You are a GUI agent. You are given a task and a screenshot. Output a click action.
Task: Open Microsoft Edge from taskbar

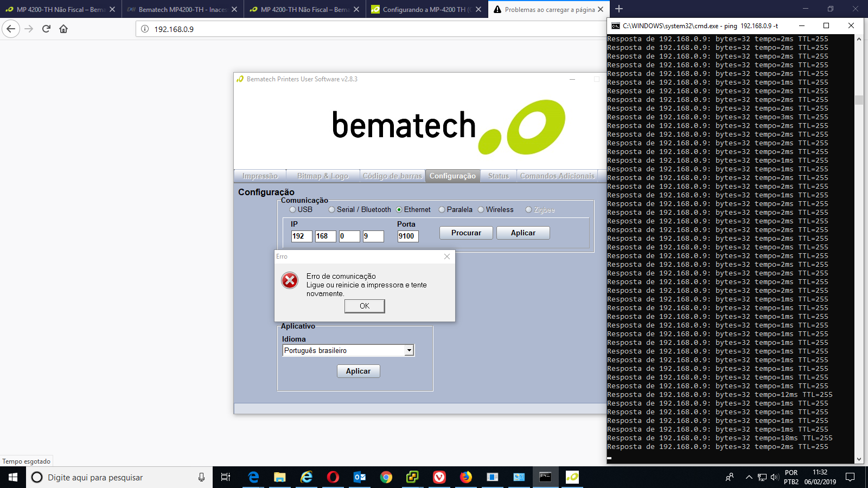(x=253, y=477)
